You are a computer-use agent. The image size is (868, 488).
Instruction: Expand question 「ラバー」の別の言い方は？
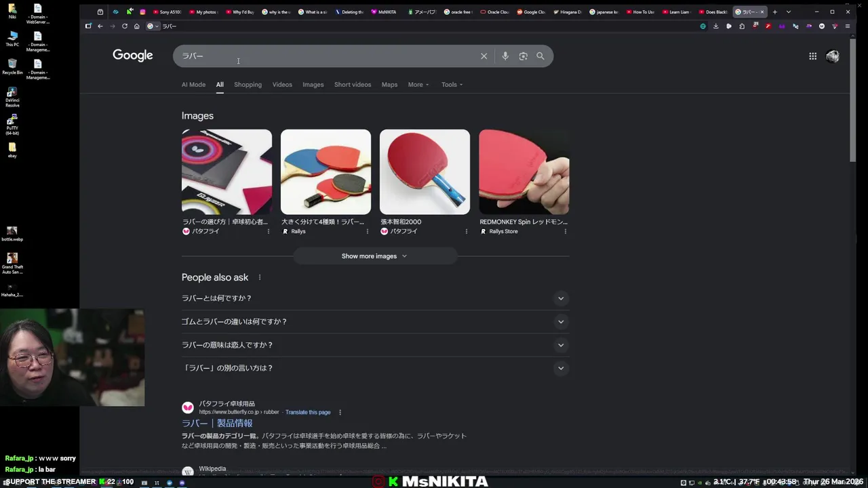click(x=374, y=368)
